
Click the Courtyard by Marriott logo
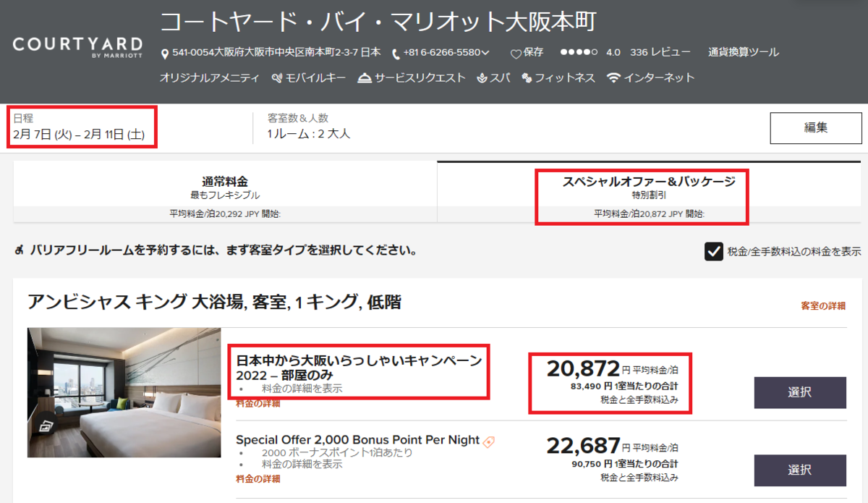[77, 46]
